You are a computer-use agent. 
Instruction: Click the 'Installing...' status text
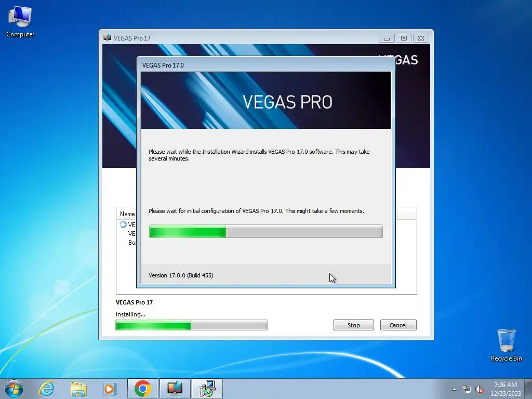click(130, 314)
